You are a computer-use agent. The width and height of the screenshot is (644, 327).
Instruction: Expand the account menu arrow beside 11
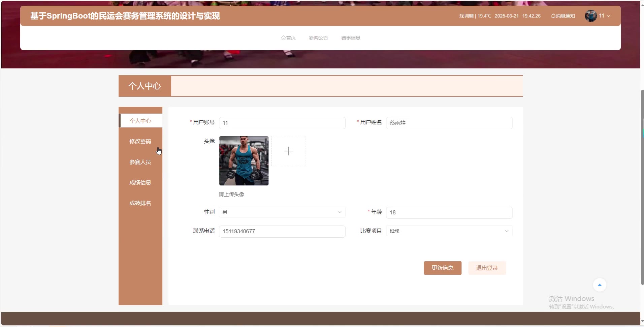(x=608, y=16)
